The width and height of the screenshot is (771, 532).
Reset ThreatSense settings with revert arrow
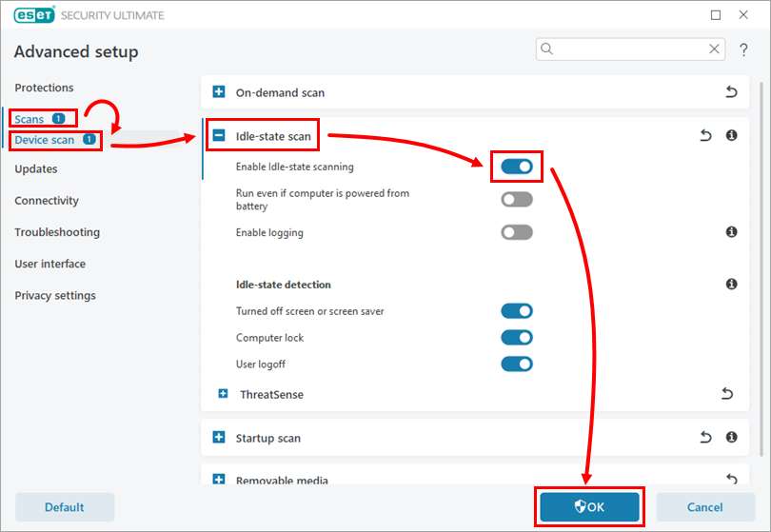click(727, 394)
